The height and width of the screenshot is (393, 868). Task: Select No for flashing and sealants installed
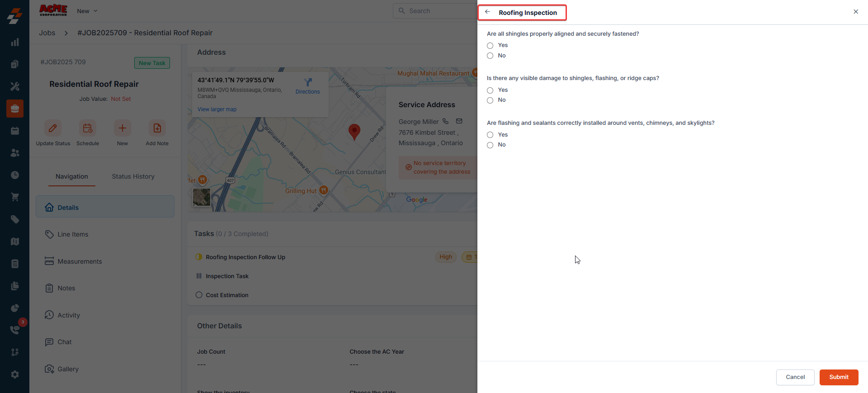(x=490, y=145)
